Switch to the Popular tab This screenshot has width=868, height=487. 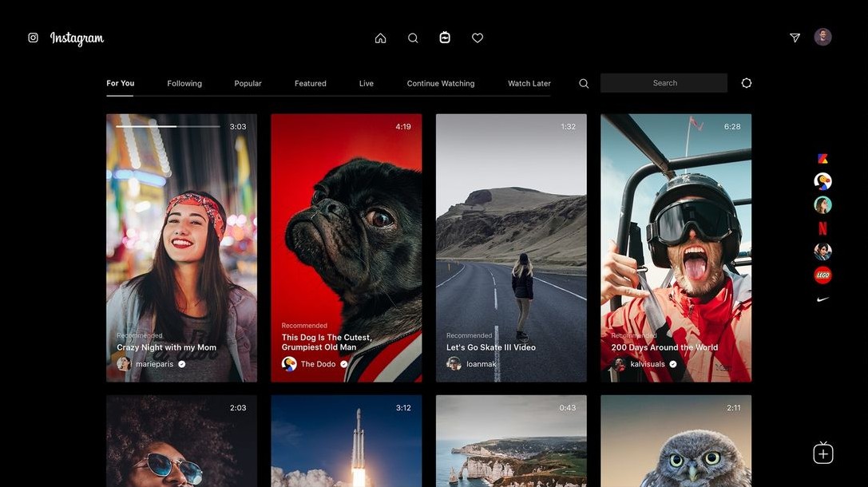click(248, 84)
